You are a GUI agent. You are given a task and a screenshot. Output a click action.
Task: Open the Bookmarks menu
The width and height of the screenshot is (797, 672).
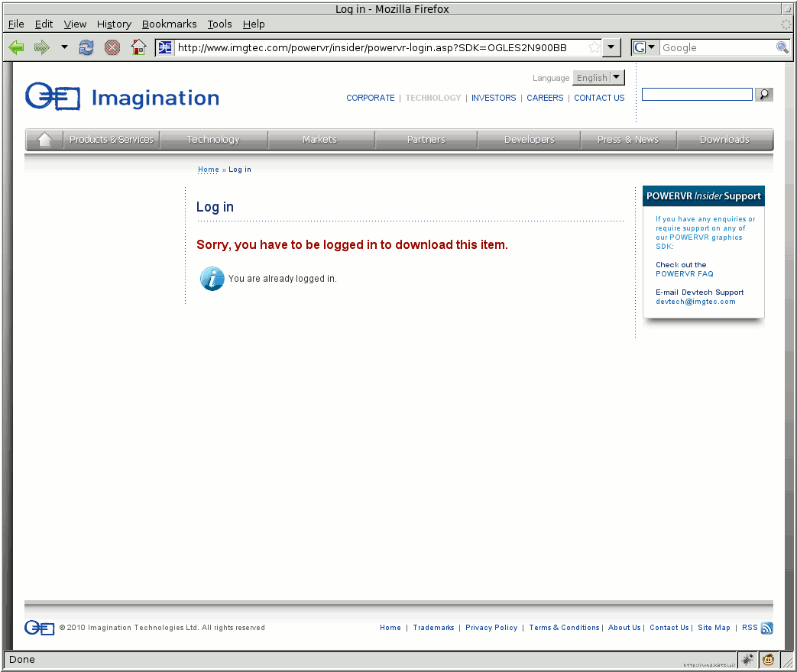[169, 24]
